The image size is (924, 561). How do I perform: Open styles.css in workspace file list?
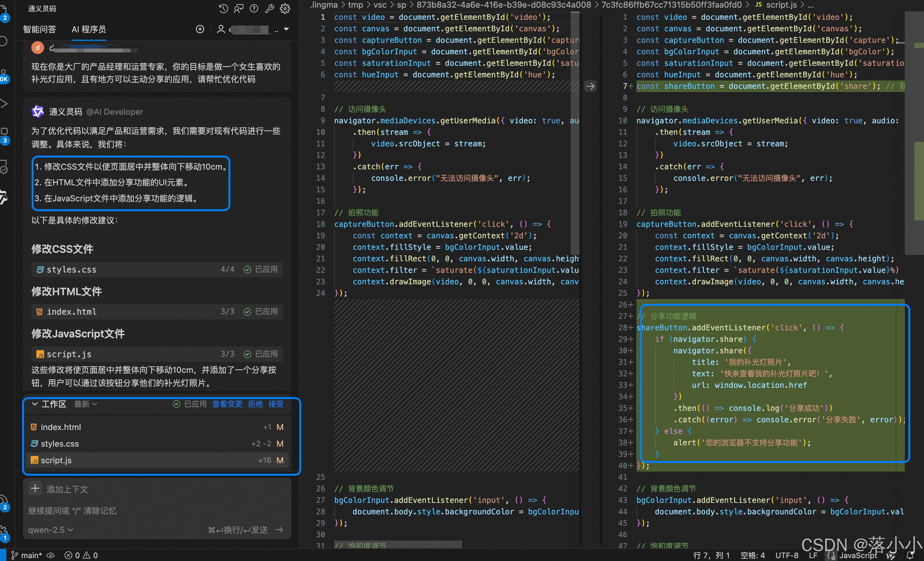60,444
